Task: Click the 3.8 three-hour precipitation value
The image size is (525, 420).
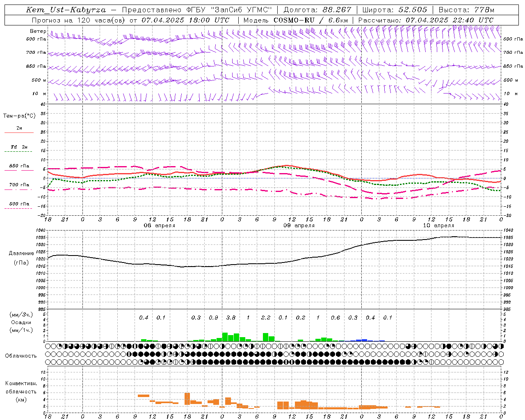Action: tap(231, 317)
